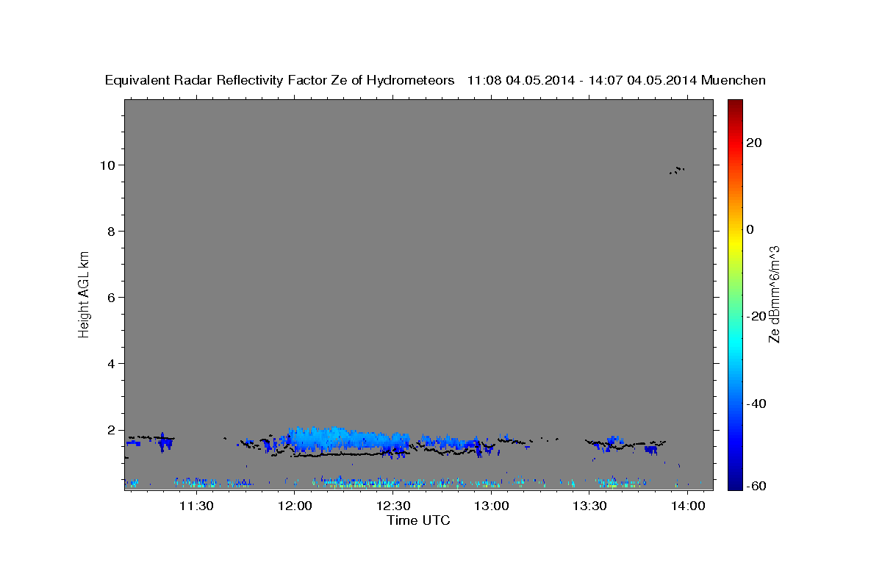Click the '14:00' time tick label
Image resolution: width=882 pixels, height=588 pixels.
click(688, 506)
